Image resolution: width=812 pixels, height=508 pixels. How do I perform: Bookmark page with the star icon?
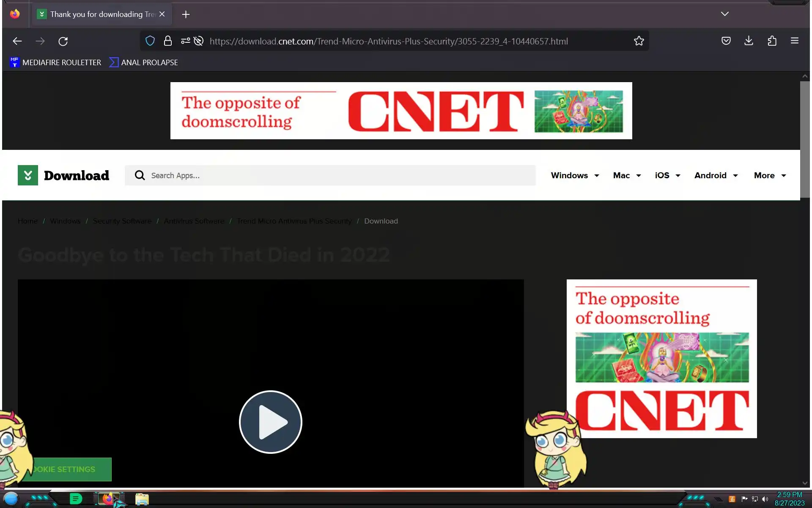tap(639, 41)
